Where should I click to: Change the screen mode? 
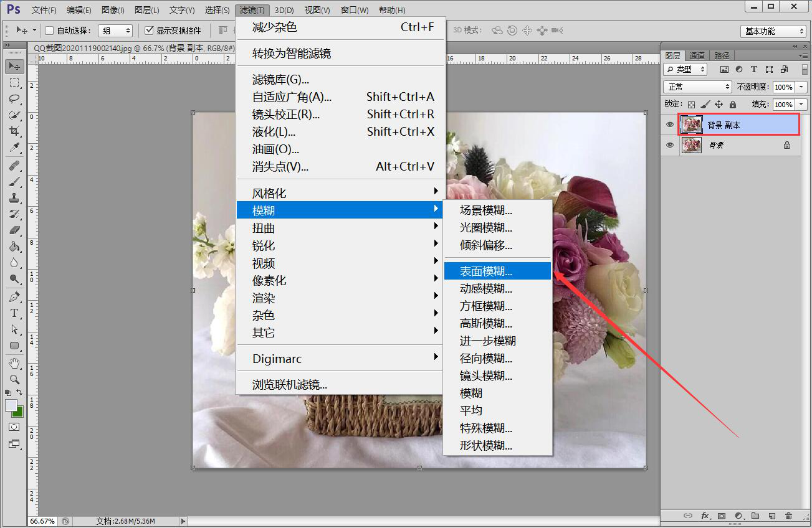click(x=14, y=444)
